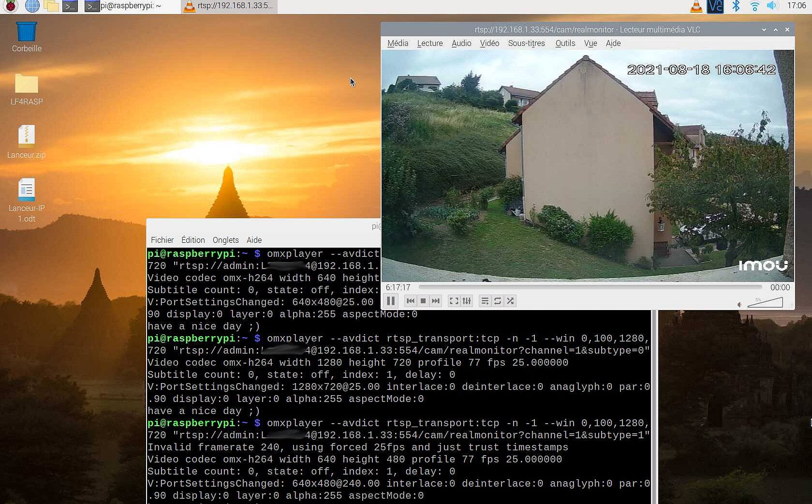Switch to rtsp VLC taskbar window
The width and height of the screenshot is (812, 504).
click(229, 6)
